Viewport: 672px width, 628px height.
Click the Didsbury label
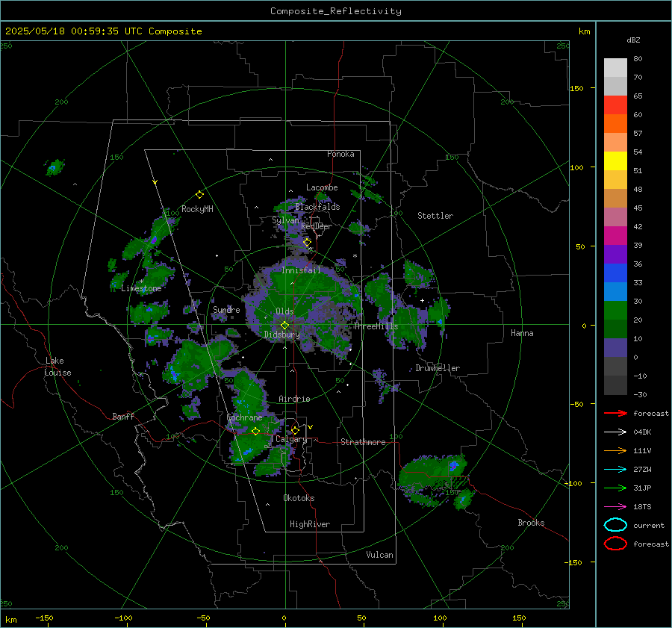281,335
